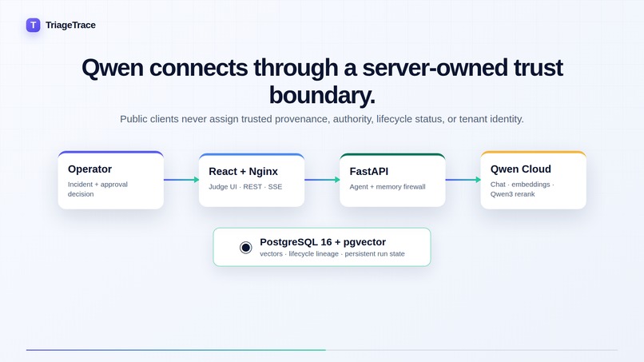Select the React + Nginx card title
Screen dimensions: 644x362
tap(243, 171)
